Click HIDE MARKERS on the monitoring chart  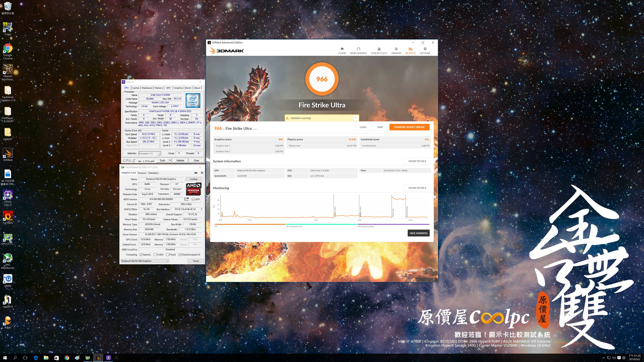[x=418, y=233]
